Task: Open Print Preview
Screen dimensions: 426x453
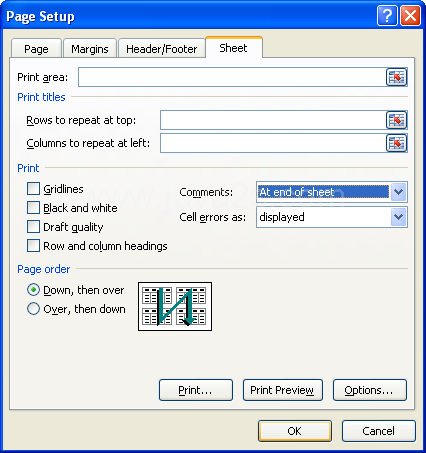Action: 283,390
